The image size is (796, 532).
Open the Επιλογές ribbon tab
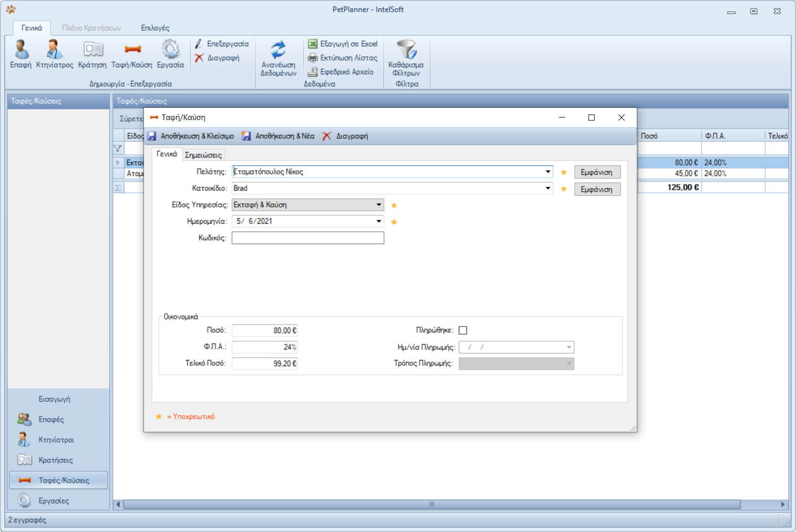[x=155, y=28]
